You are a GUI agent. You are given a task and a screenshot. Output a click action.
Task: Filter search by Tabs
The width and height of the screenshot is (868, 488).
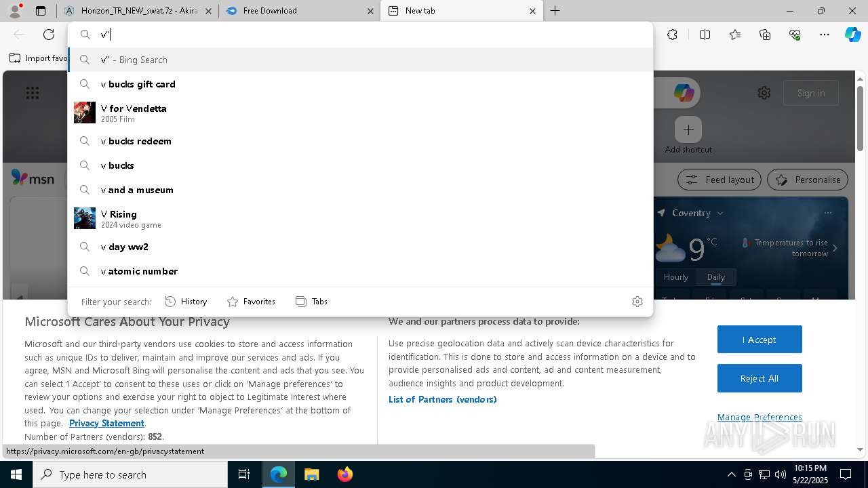coord(312,302)
